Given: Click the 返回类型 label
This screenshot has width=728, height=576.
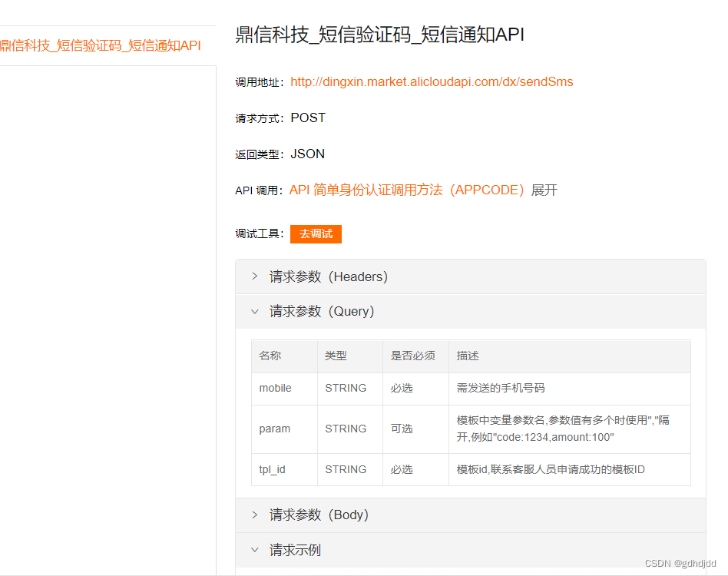Looking at the screenshot, I should (260, 154).
